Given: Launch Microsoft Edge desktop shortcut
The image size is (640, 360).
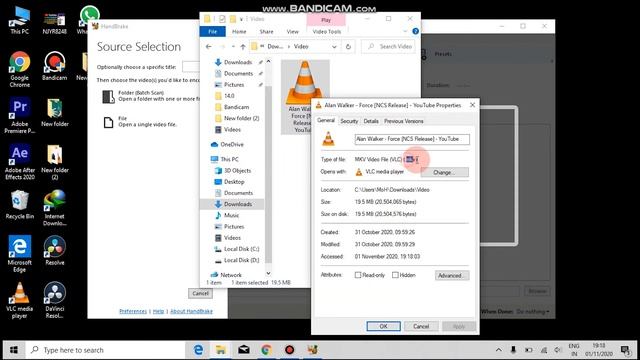Looking at the screenshot, I should [x=20, y=254].
